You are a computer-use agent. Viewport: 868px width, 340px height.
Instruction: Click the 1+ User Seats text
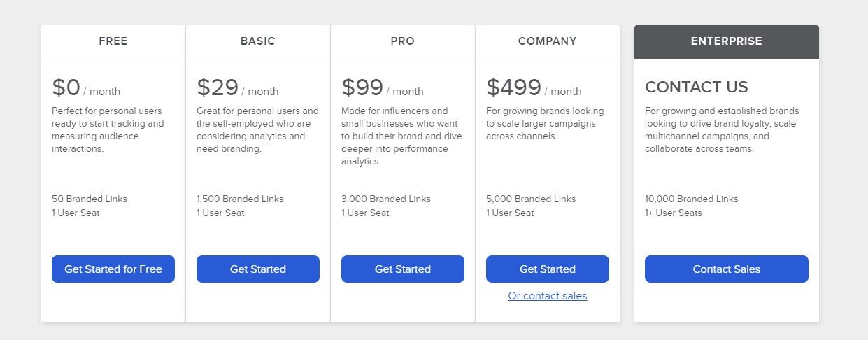[x=674, y=213]
